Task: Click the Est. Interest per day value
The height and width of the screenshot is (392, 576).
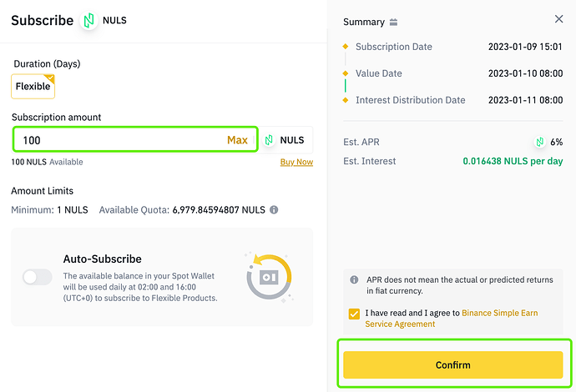Action: tap(513, 161)
